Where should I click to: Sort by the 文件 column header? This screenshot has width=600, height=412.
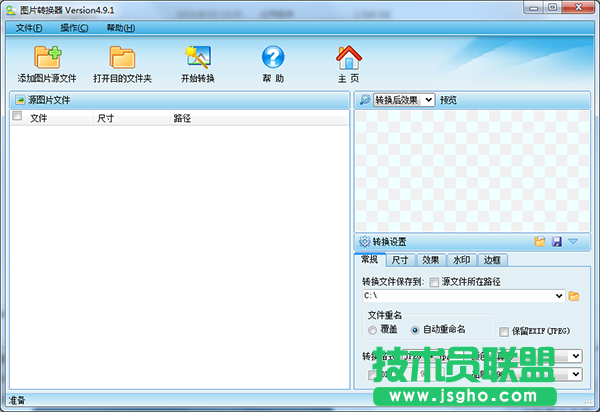coord(39,118)
